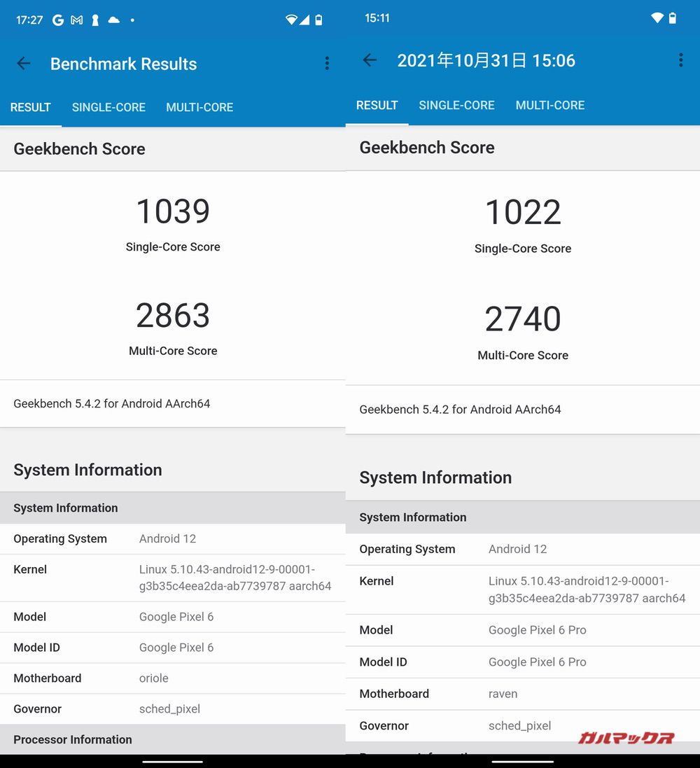Viewport: 700px width, 768px height.
Task: Tap the 1039 Single-Core Score
Action: tap(173, 211)
